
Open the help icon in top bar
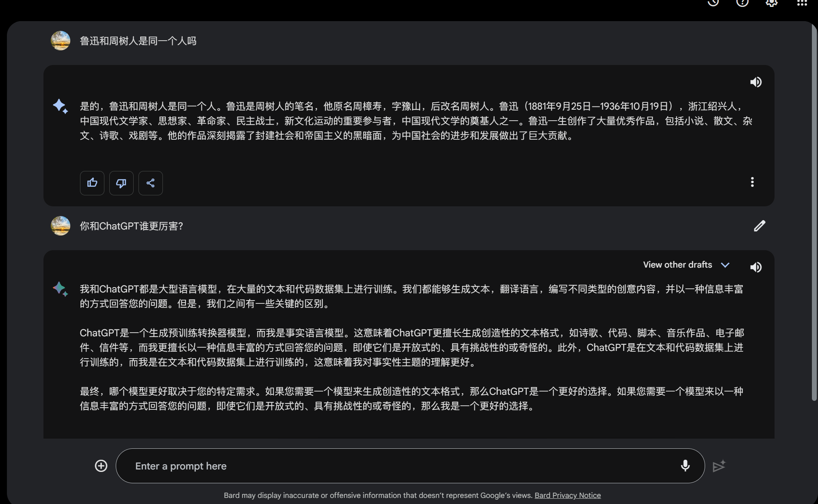[742, 2]
